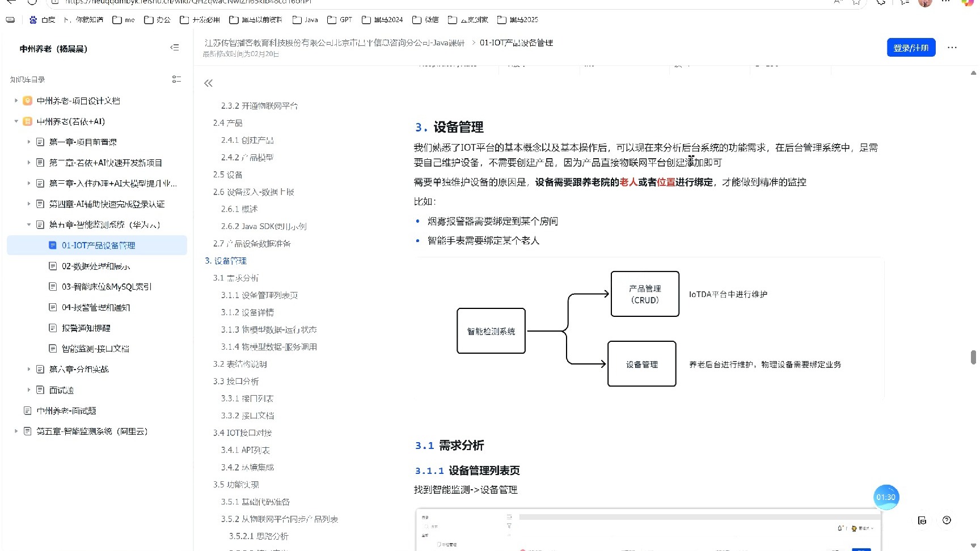The image size is (980, 551).
Task: Open the 百度 bookmark with paw icon
Action: (42, 20)
